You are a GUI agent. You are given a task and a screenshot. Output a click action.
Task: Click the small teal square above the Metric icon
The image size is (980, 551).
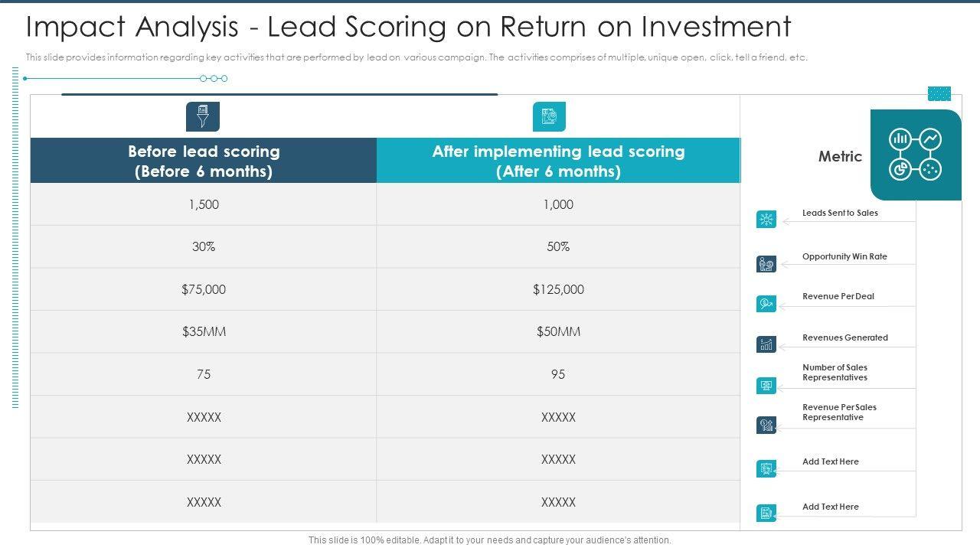tap(939, 93)
